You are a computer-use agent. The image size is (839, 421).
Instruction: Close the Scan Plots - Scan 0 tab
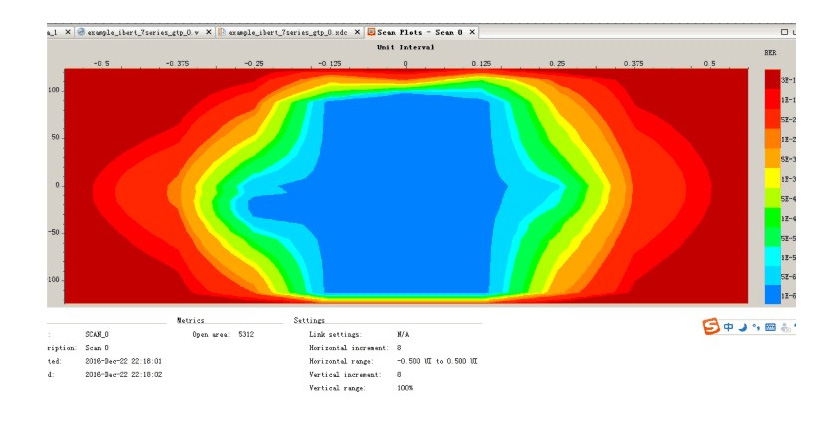coord(473,32)
